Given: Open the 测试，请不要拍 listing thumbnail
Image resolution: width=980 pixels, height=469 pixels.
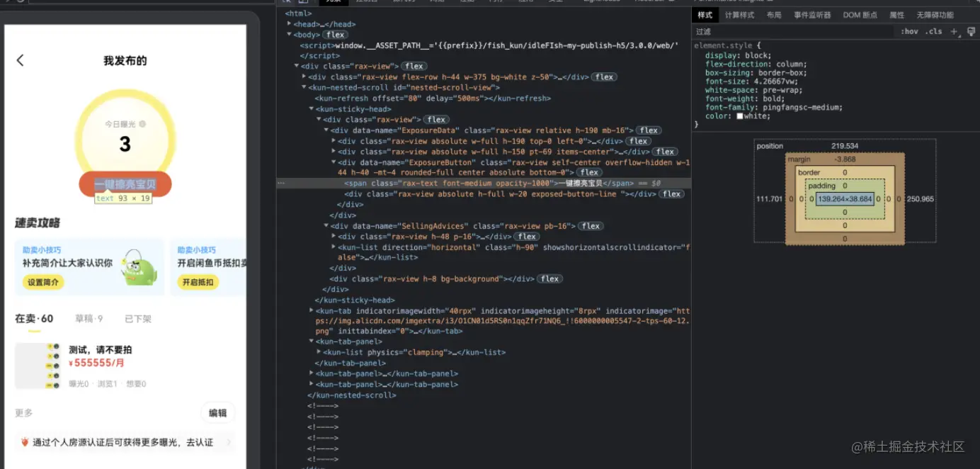Looking at the screenshot, I should click(38, 366).
